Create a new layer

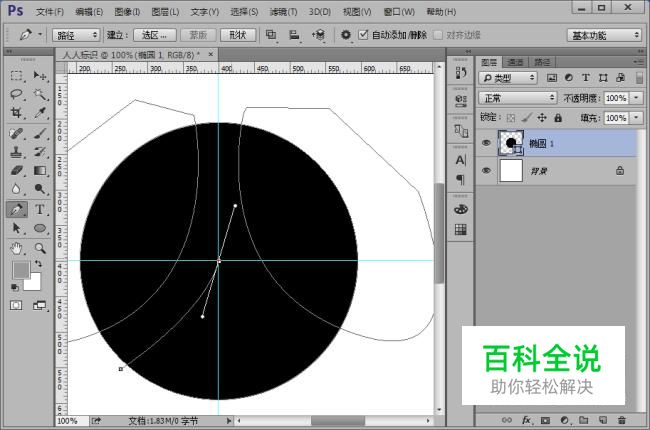click(603, 420)
